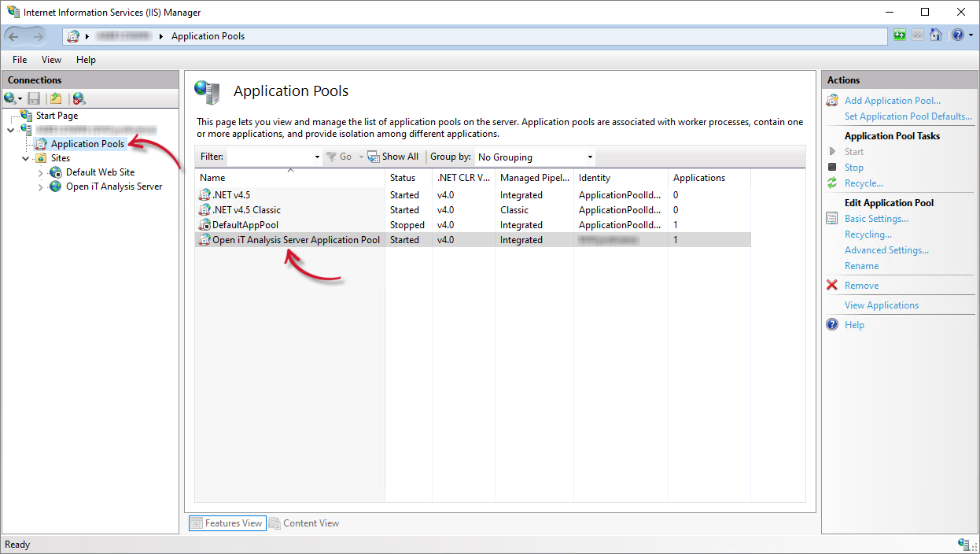
Task: Collapse the Sites tree node
Action: [x=25, y=157]
